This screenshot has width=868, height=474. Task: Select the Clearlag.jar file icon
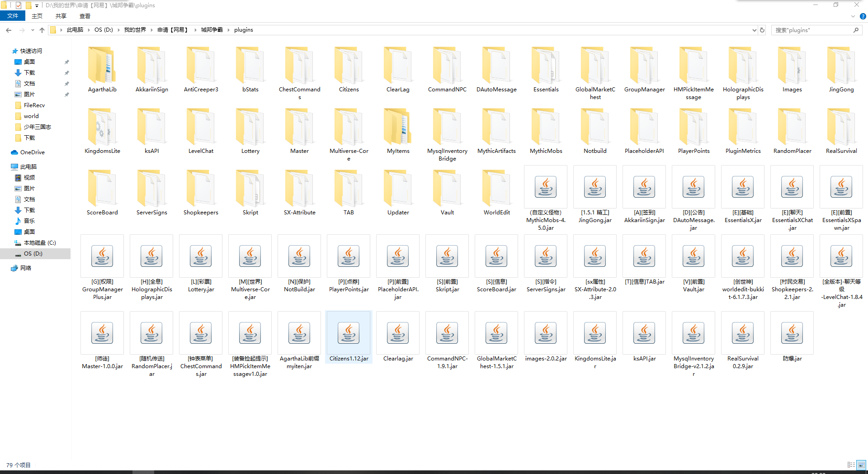(x=398, y=333)
